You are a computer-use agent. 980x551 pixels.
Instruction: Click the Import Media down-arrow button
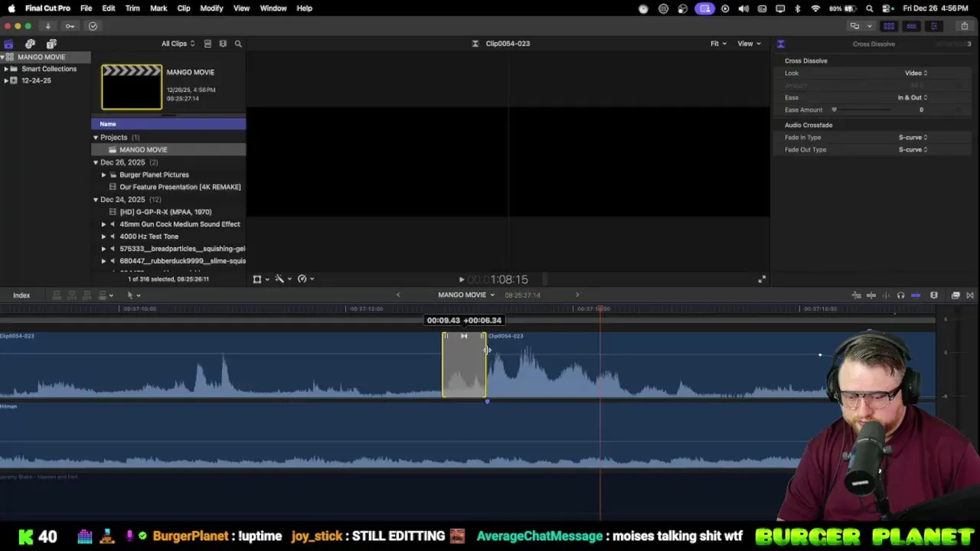tap(47, 26)
